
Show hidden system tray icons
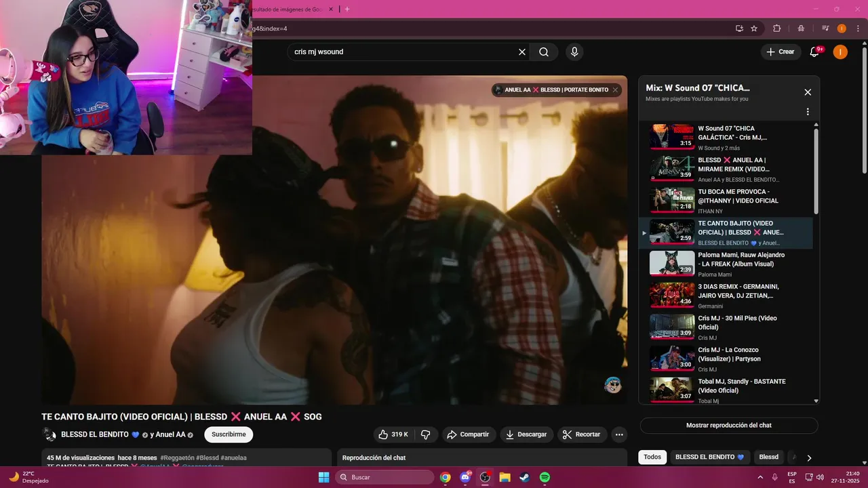(x=759, y=477)
